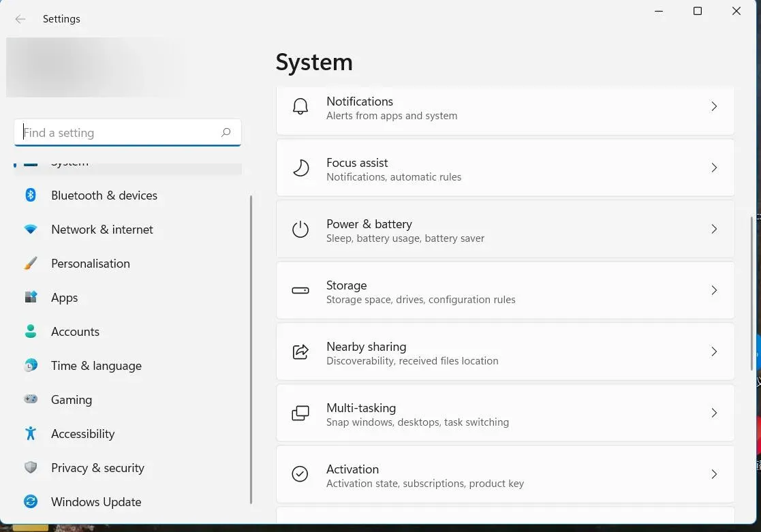
Task: Open Multi-tasking settings title
Action: click(361, 408)
